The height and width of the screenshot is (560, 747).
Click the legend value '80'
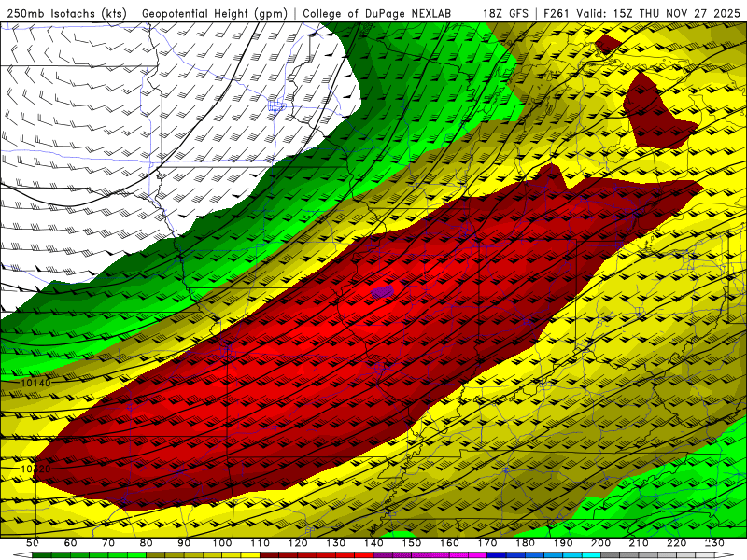[146, 543]
